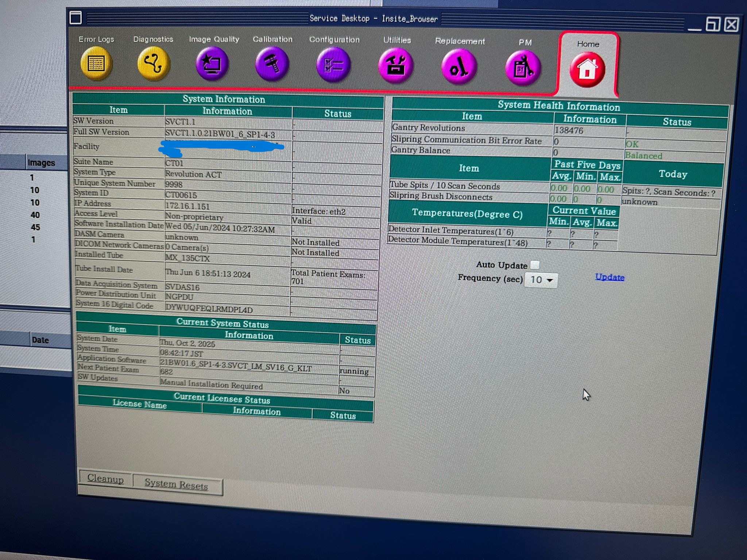This screenshot has height=560, width=747.
Task: Go to the red Home icon
Action: (x=587, y=69)
